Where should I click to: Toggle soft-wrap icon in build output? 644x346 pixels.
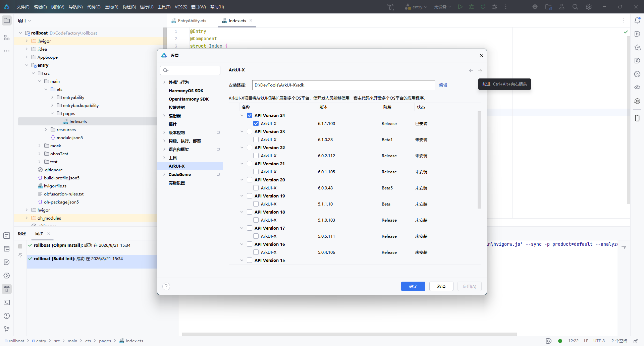coord(624,247)
